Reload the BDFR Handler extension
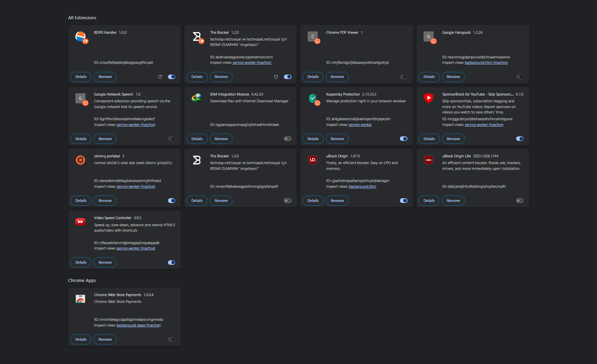The width and height of the screenshot is (597, 364). click(x=160, y=77)
